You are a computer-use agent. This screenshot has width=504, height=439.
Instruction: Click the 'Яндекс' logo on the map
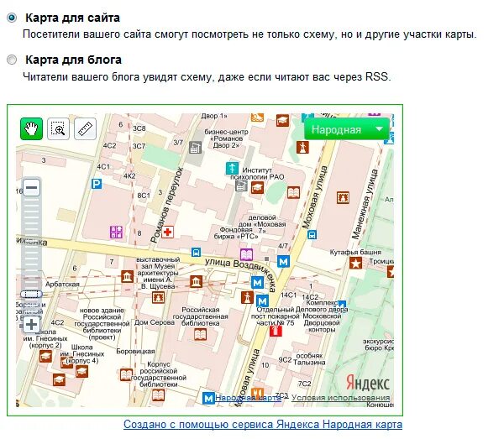[368, 383]
